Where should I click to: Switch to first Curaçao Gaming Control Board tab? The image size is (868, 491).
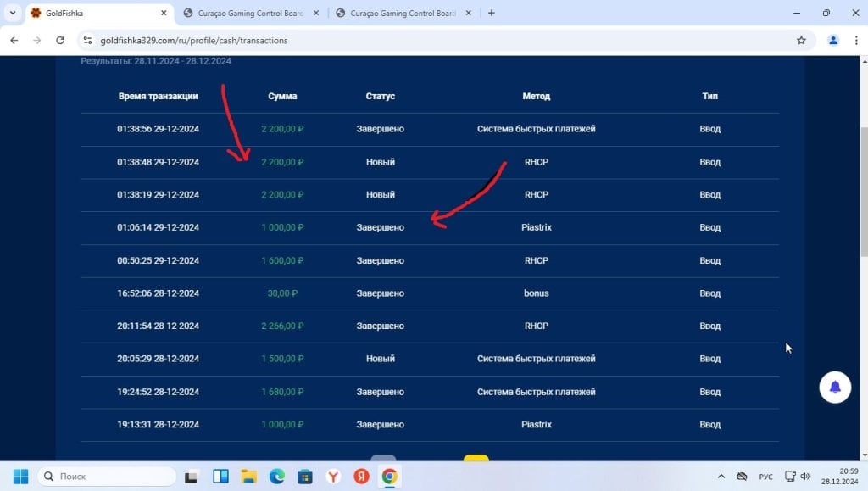(x=251, y=13)
